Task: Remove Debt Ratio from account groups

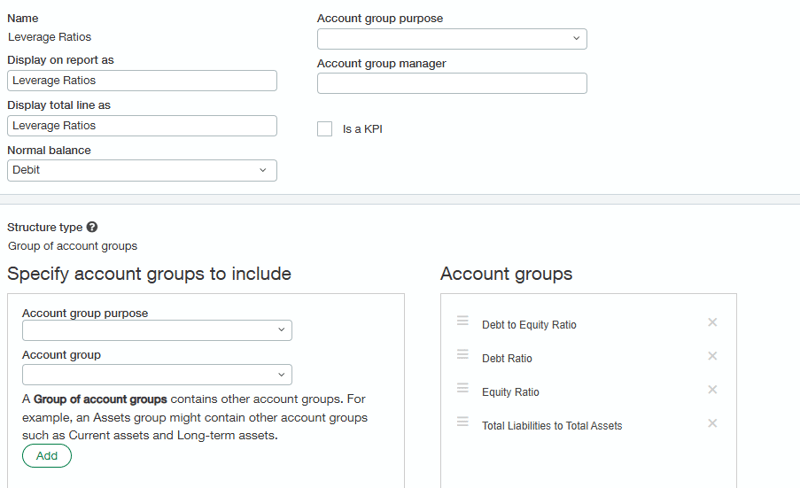Action: (712, 356)
